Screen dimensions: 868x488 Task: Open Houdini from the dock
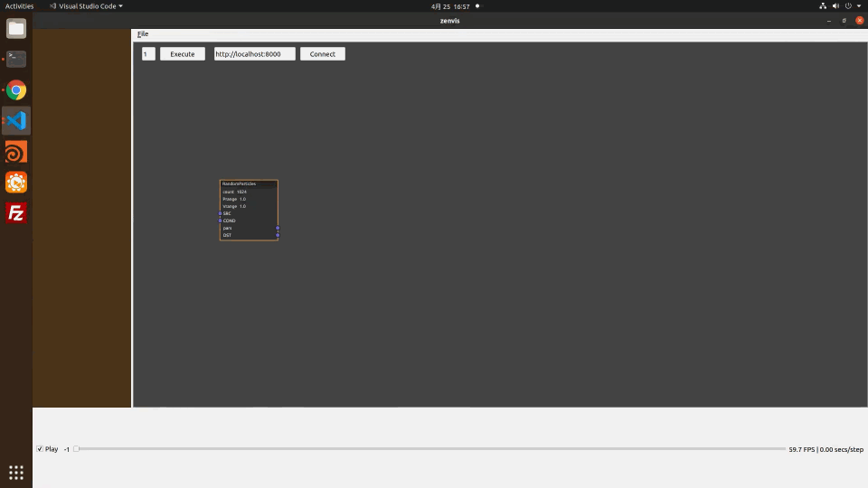[16, 152]
